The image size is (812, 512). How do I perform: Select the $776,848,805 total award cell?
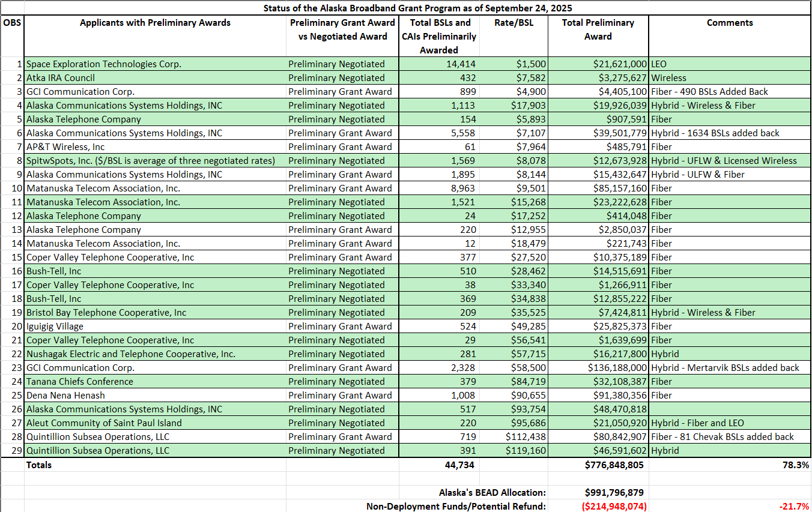(608, 465)
